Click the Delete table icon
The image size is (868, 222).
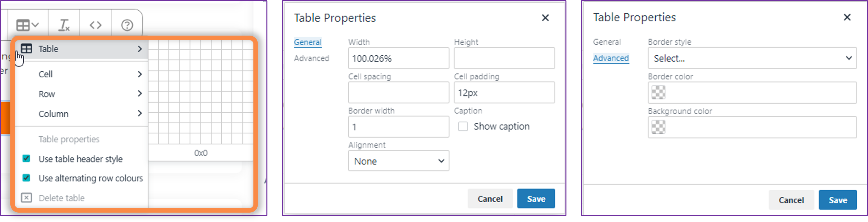[x=26, y=197]
